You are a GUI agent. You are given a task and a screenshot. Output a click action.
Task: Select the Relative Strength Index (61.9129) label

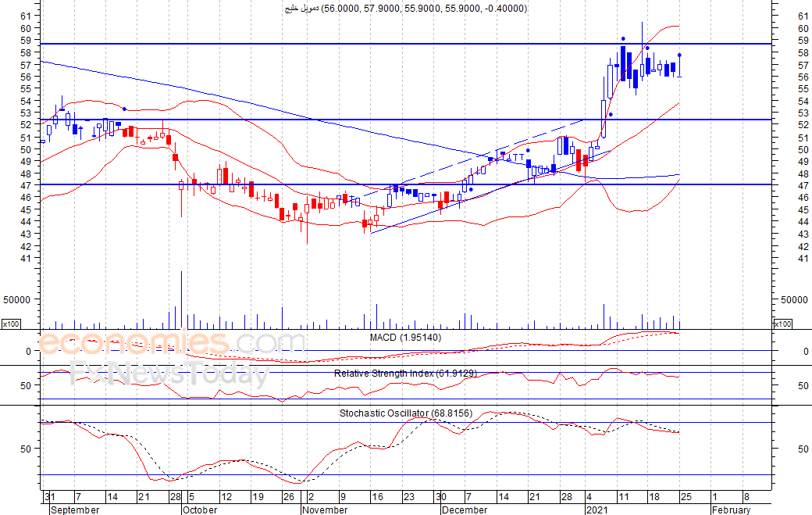pos(405,373)
